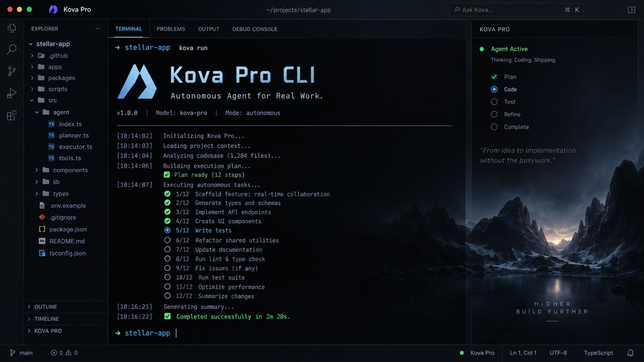
Task: Open the Extensions blocks icon
Action: pos(12,115)
